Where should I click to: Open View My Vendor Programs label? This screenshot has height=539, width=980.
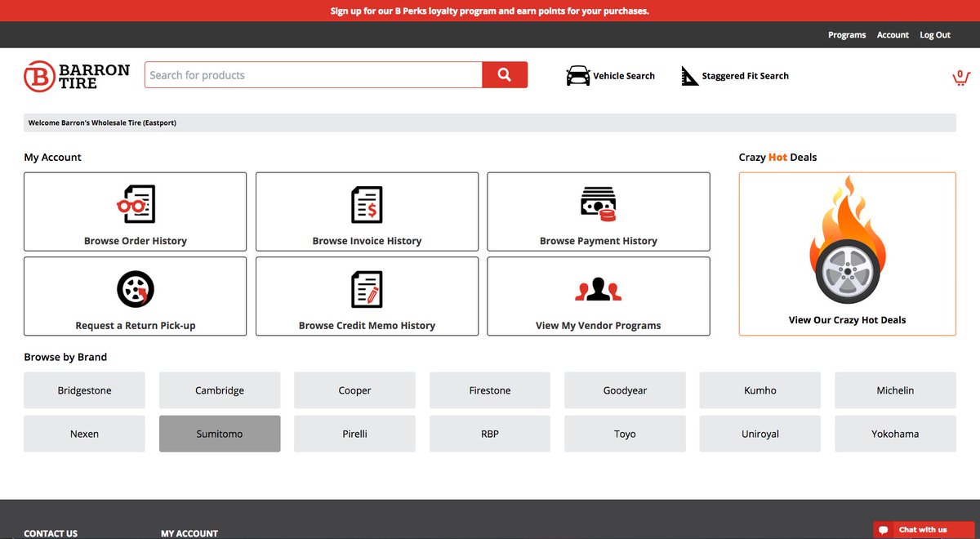(x=599, y=325)
